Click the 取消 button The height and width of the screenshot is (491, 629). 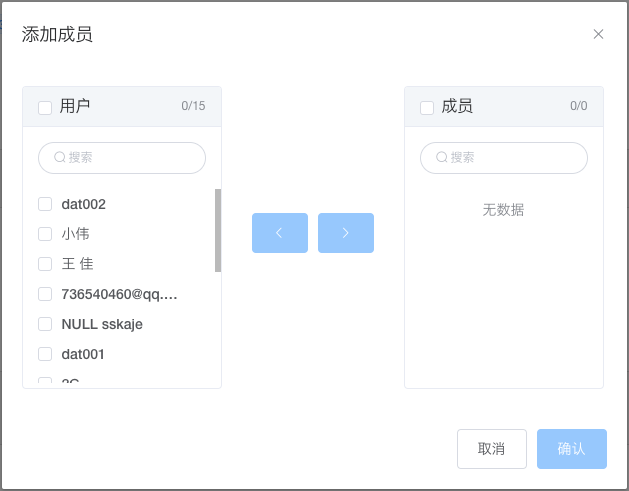(492, 448)
